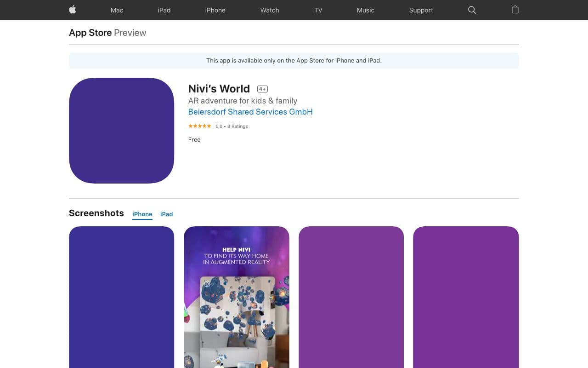This screenshot has width=588, height=368.
Task: Click the availability notice banner text
Action: pyautogui.click(x=294, y=60)
